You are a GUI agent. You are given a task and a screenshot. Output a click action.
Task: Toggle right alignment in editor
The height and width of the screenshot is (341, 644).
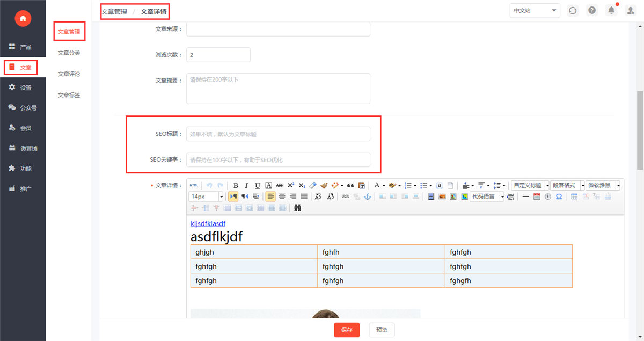(293, 197)
